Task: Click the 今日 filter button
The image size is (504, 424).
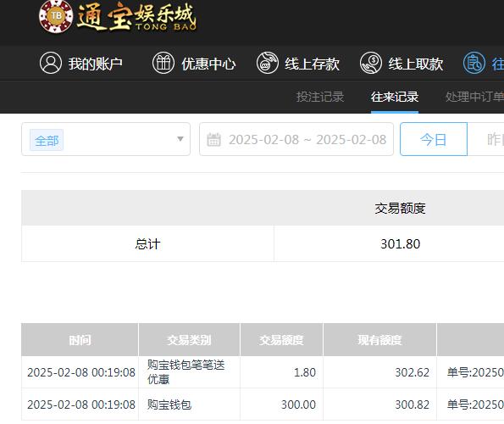Action: coord(434,139)
